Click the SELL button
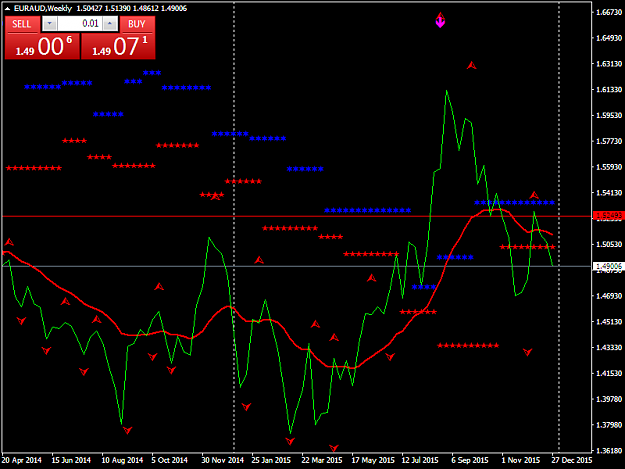This screenshot has height=469, width=625. click(22, 24)
